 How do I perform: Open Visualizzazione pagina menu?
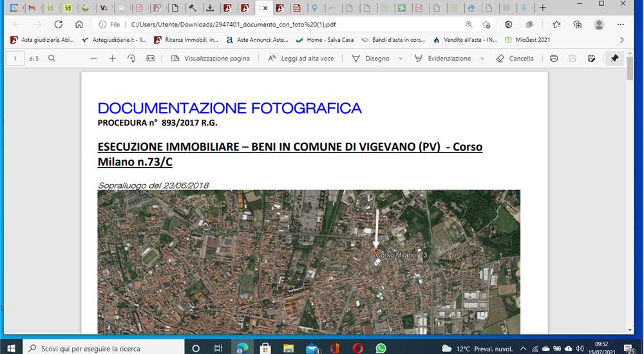click(x=211, y=59)
